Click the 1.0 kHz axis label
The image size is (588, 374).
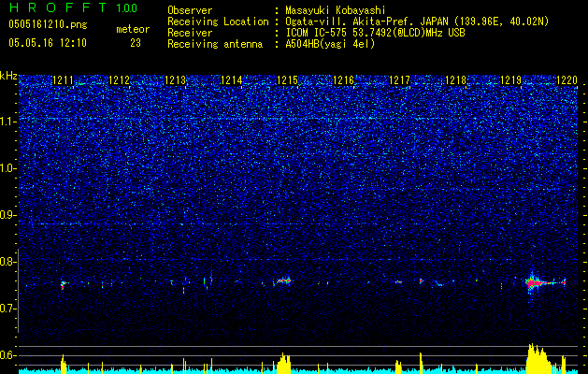(7, 168)
